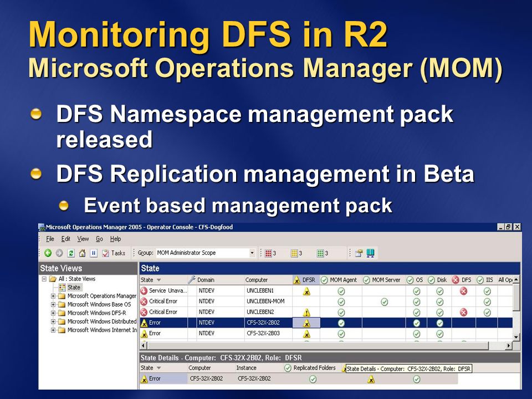
Task: Click the Pause icon in toolbar
Action: [x=94, y=253]
